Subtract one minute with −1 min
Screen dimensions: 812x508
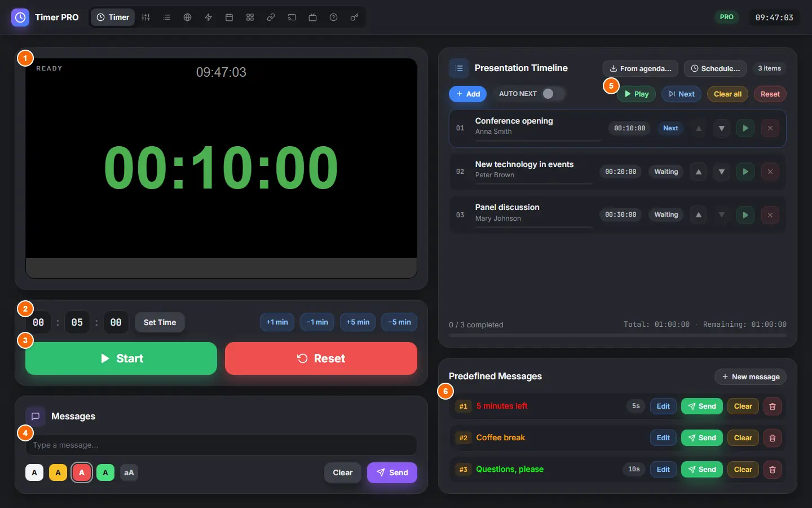point(317,322)
